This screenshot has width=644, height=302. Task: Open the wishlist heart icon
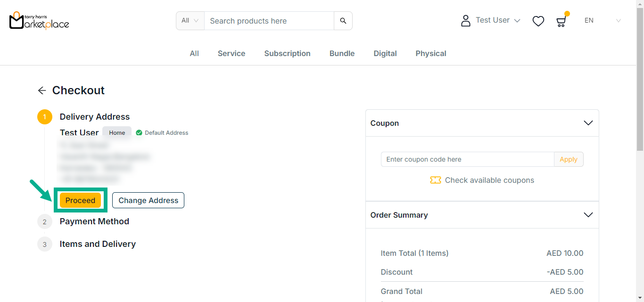(538, 21)
